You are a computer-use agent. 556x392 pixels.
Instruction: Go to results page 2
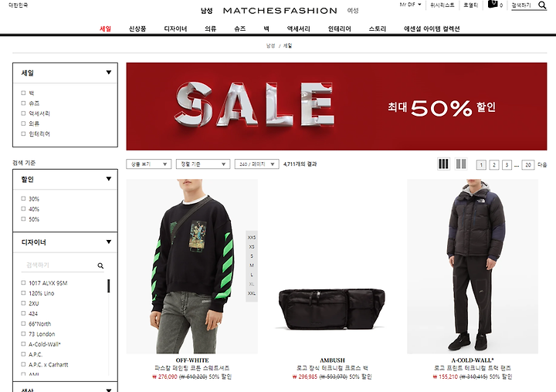[x=494, y=165]
